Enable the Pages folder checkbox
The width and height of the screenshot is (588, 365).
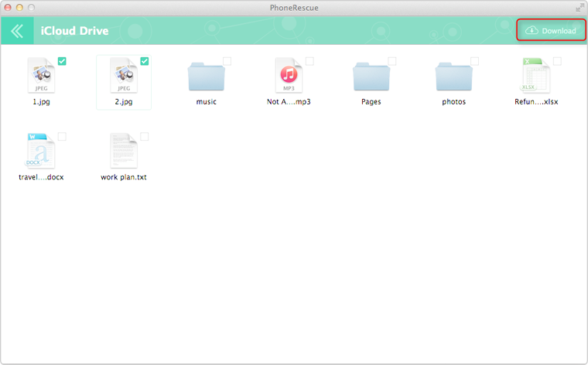tap(392, 61)
